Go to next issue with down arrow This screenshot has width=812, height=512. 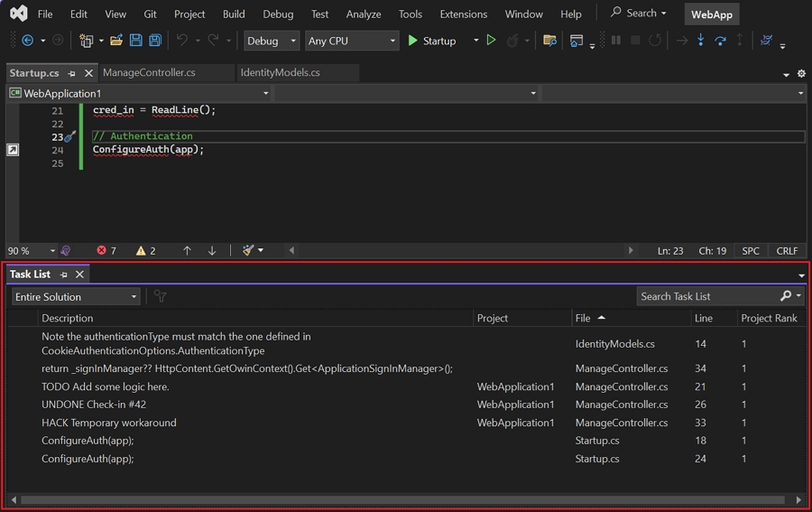tap(212, 251)
